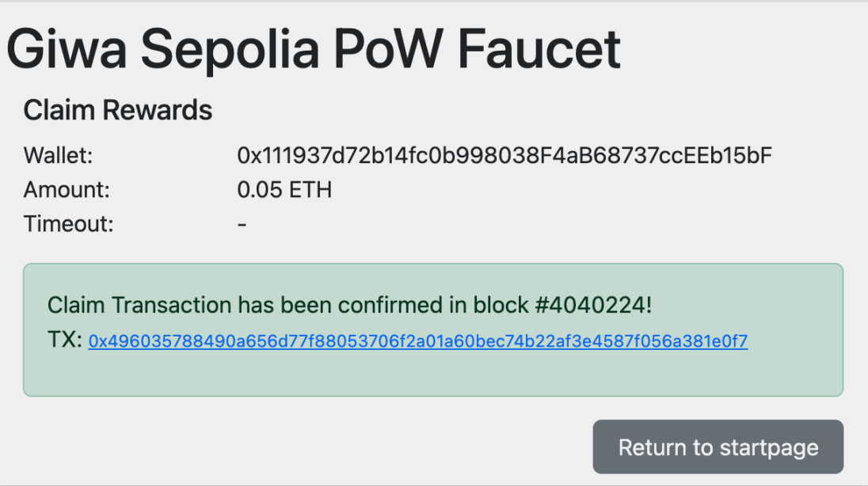Click the word "Faucet" in the title

(x=540, y=49)
